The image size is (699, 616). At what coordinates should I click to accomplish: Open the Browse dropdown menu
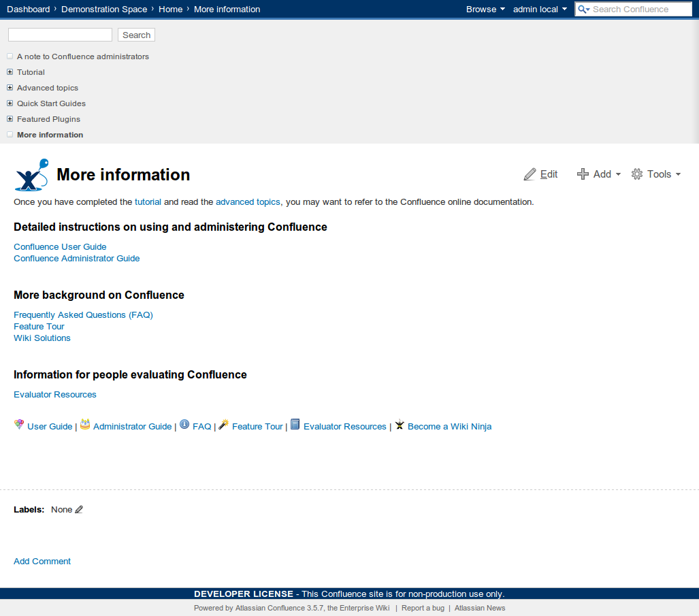pos(485,10)
